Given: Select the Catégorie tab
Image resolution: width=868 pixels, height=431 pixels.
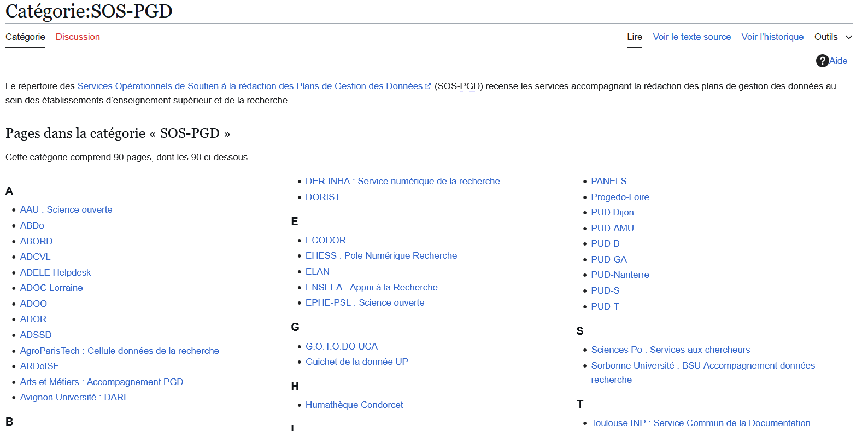Looking at the screenshot, I should pos(25,37).
